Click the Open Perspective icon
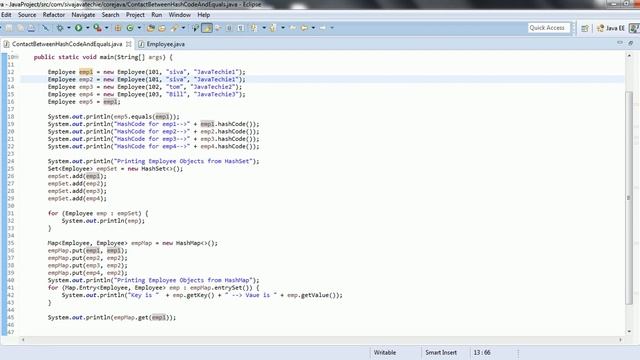640x360 pixels. click(585, 28)
